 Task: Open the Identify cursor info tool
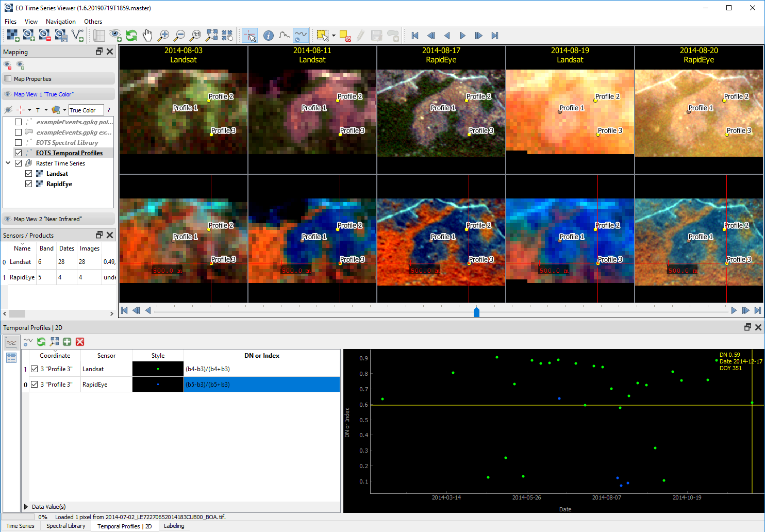(x=268, y=36)
